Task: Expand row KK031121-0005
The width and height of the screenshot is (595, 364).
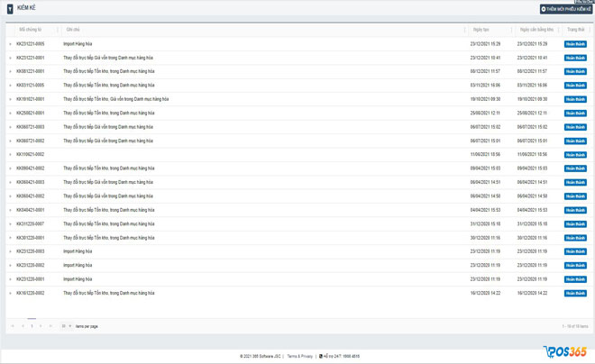Action: 10,86
